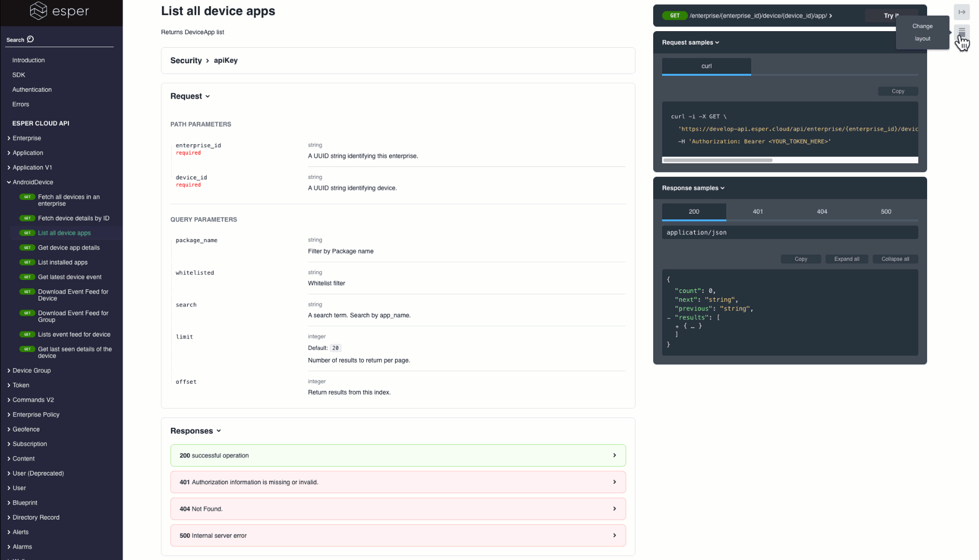Click the collapse panel arrow icon at top right

click(962, 12)
